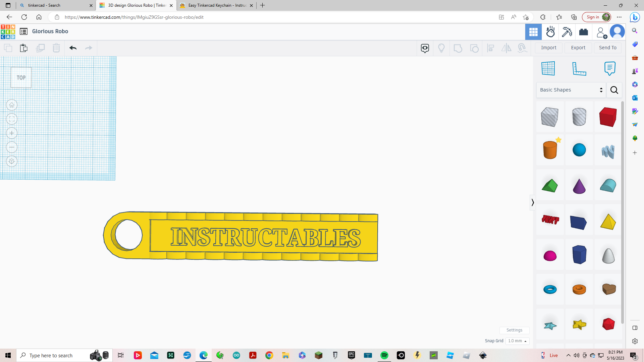
Task: Open the Snap Grid 1.0 mm dropdown
Action: [517, 341]
